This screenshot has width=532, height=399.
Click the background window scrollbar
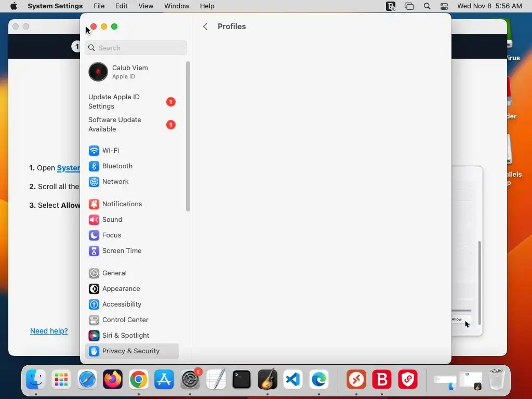480,283
